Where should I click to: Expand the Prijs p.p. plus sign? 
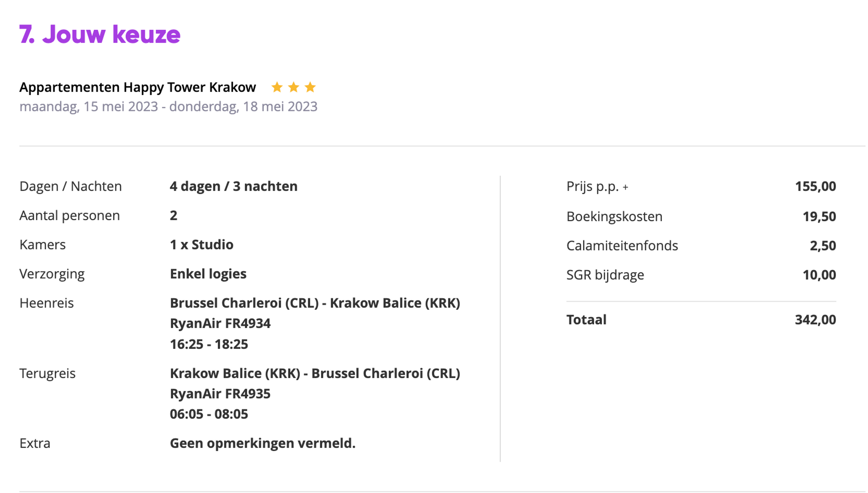[625, 187]
